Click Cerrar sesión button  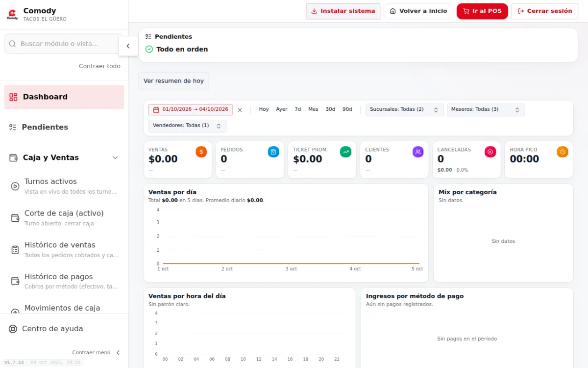(545, 11)
